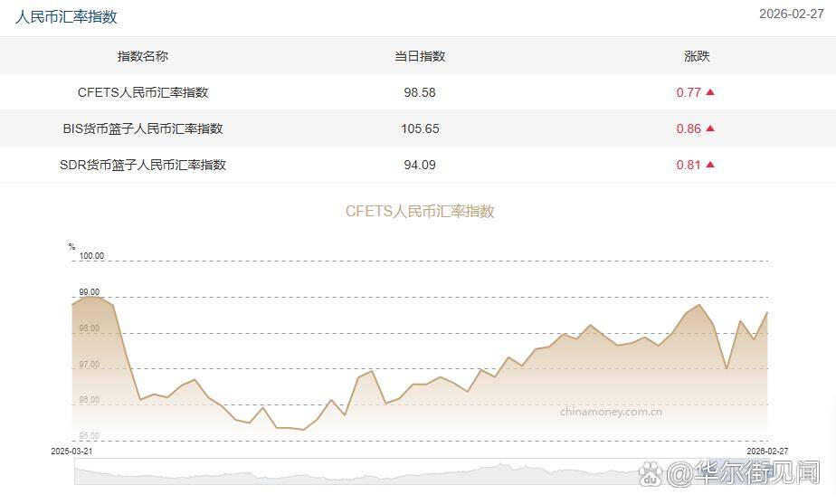
Task: Select the BIS货币篮子人民币汇率指数 row name
Action: point(143,128)
